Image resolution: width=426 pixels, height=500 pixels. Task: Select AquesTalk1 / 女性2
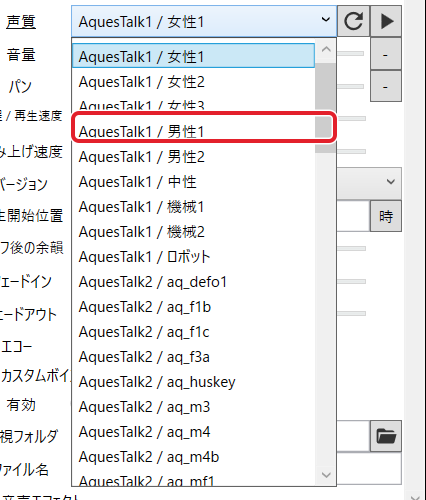click(193, 82)
